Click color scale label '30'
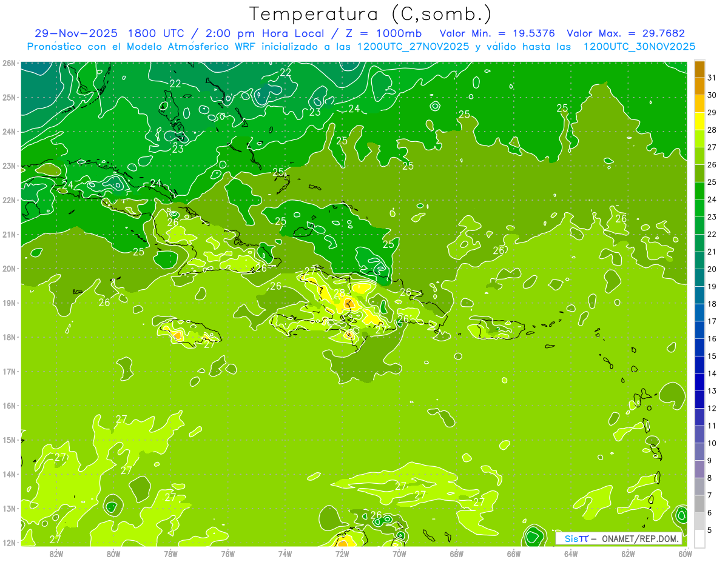728x562 pixels. coord(712,95)
